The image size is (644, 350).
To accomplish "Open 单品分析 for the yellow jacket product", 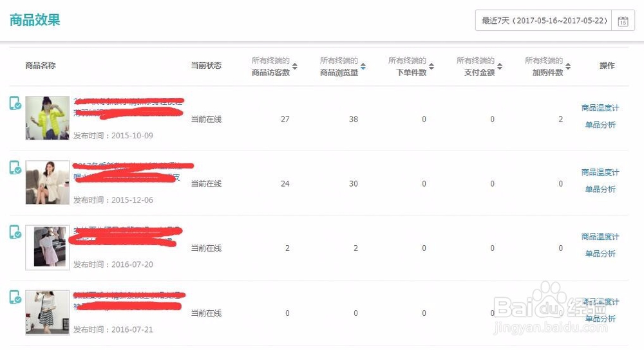I will click(600, 125).
